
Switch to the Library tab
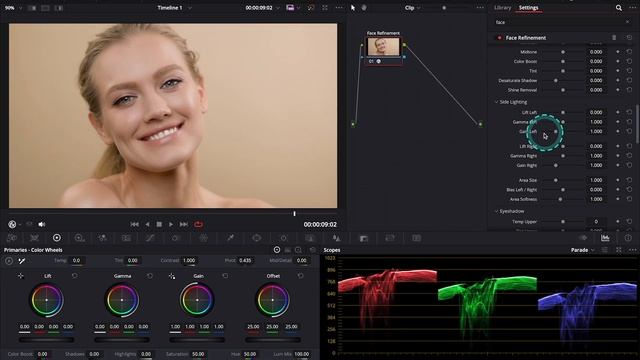(x=502, y=8)
